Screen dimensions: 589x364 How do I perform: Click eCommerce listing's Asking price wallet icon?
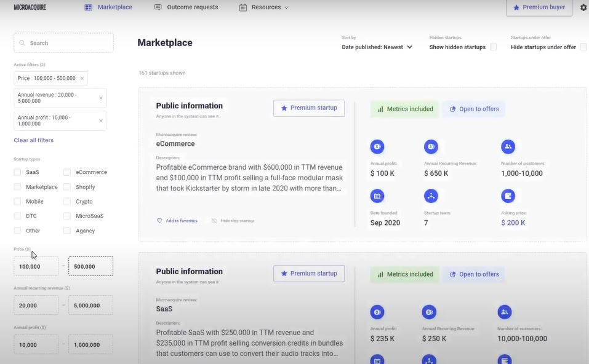508,196
